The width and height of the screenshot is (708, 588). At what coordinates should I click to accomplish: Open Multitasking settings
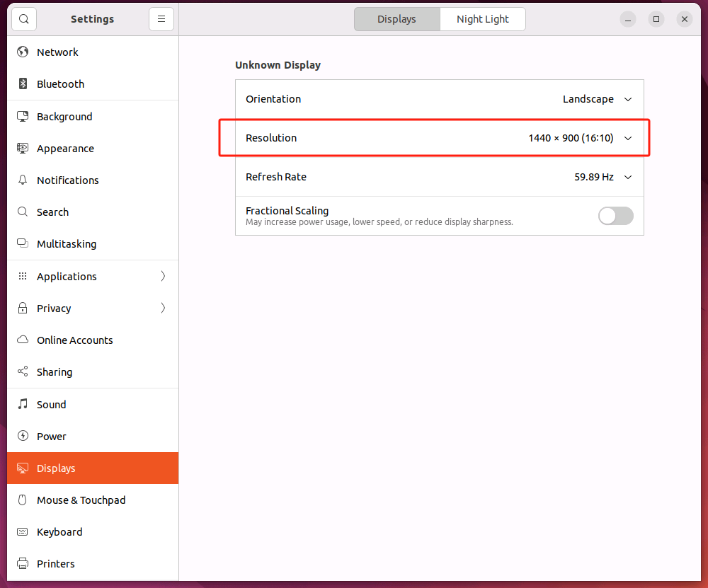[x=93, y=243]
